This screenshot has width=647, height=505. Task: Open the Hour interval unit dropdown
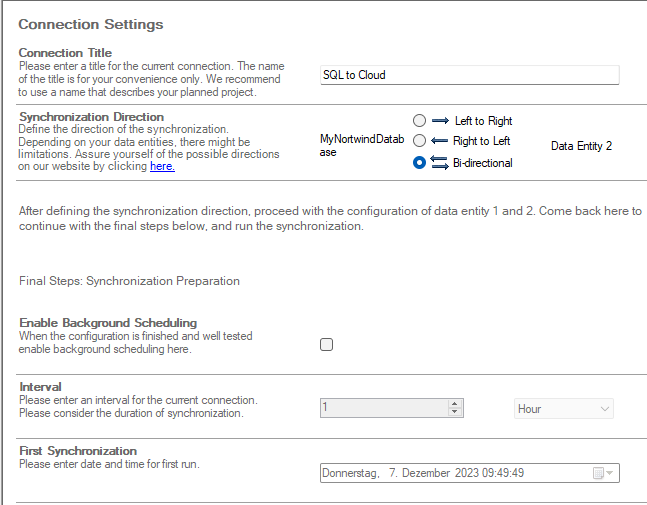pyautogui.click(x=564, y=409)
